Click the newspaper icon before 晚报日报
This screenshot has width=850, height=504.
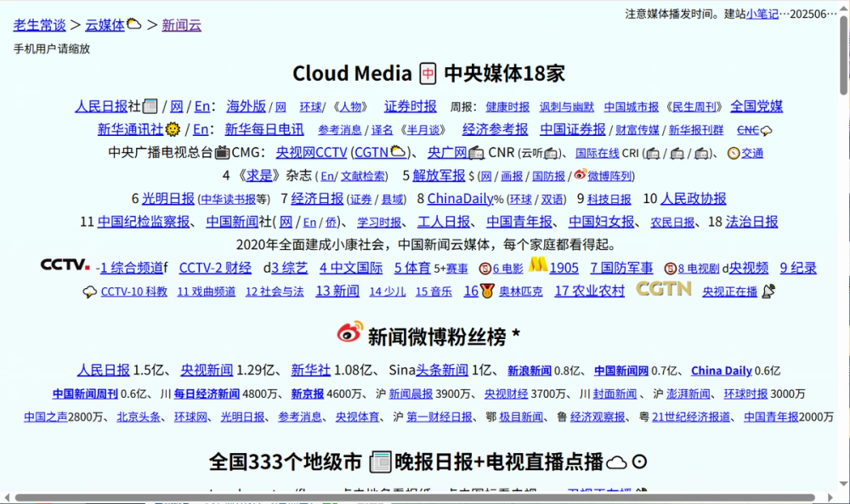380,462
